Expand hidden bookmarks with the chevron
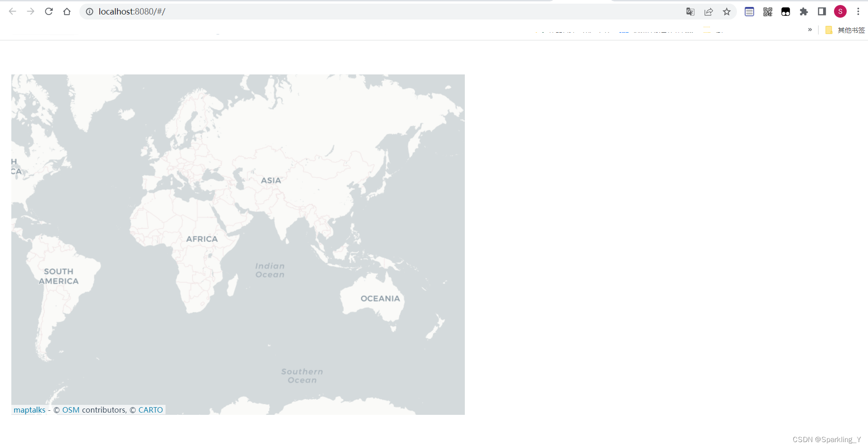Image resolution: width=868 pixels, height=448 pixels. (810, 30)
